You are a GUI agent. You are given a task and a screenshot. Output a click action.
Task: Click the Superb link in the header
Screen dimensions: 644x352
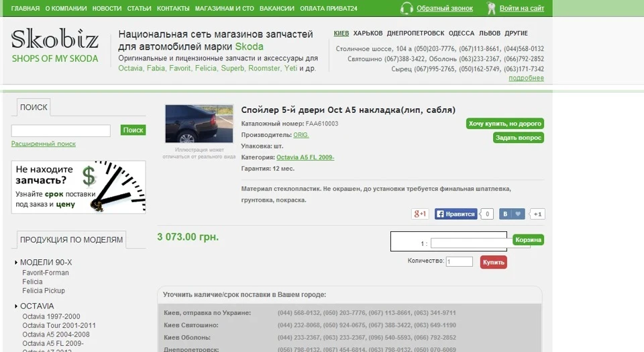[233, 69]
